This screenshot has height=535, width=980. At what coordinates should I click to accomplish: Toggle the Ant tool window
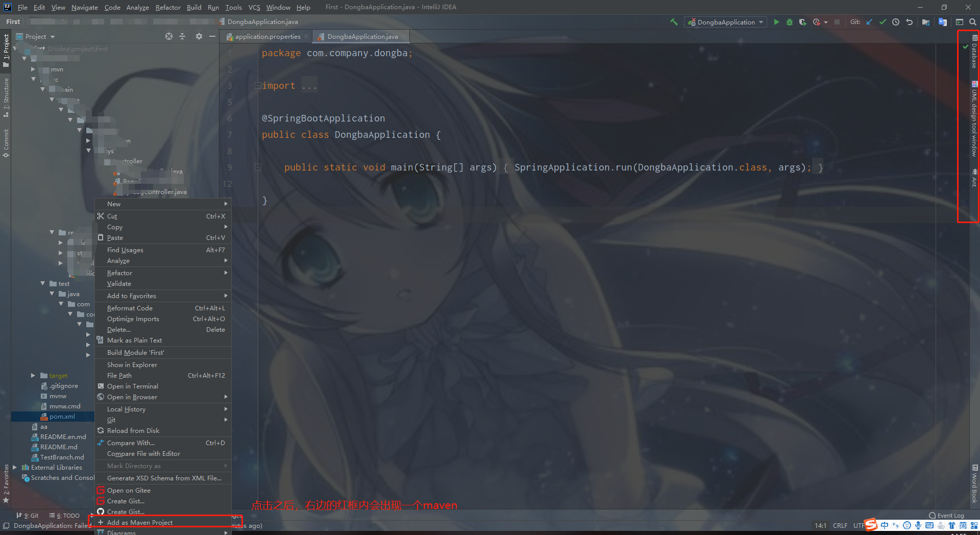click(x=974, y=178)
